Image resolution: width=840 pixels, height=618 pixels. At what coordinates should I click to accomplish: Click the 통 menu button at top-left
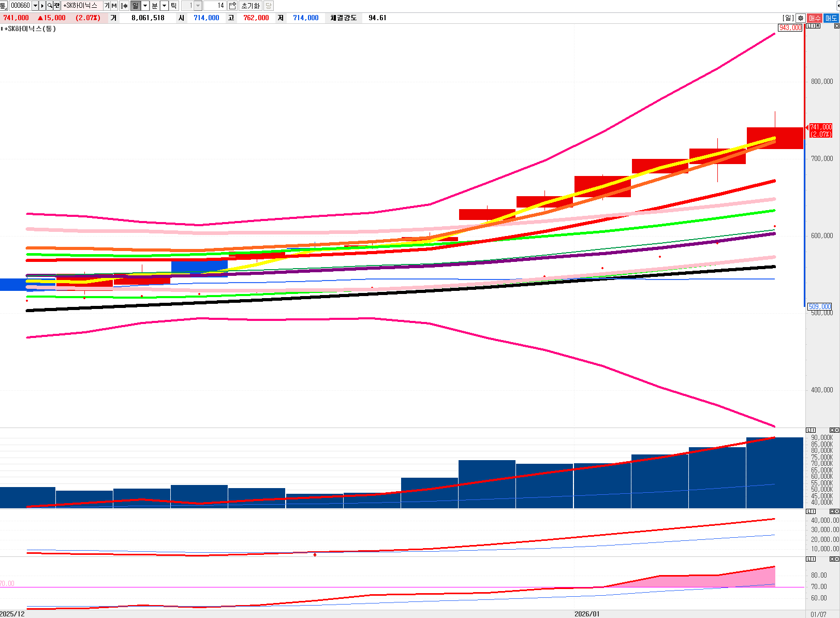pos(3,6)
